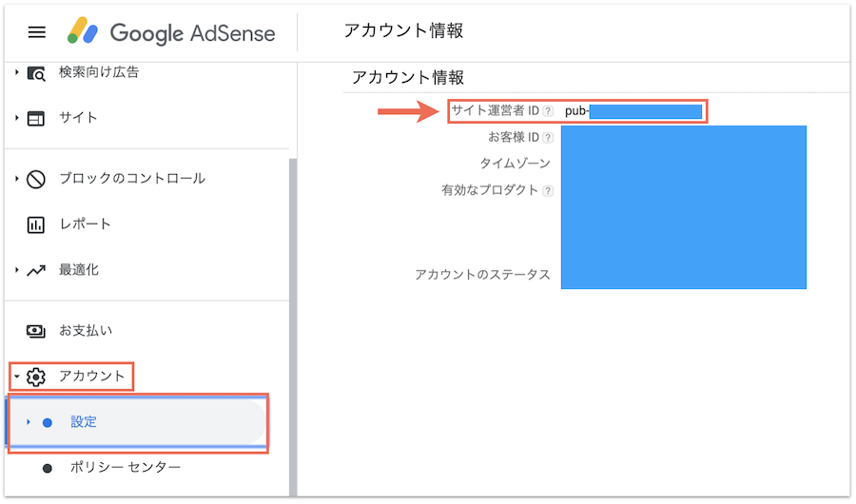This screenshot has width=856, height=504.
Task: Open the hamburger main menu
Action: [37, 32]
